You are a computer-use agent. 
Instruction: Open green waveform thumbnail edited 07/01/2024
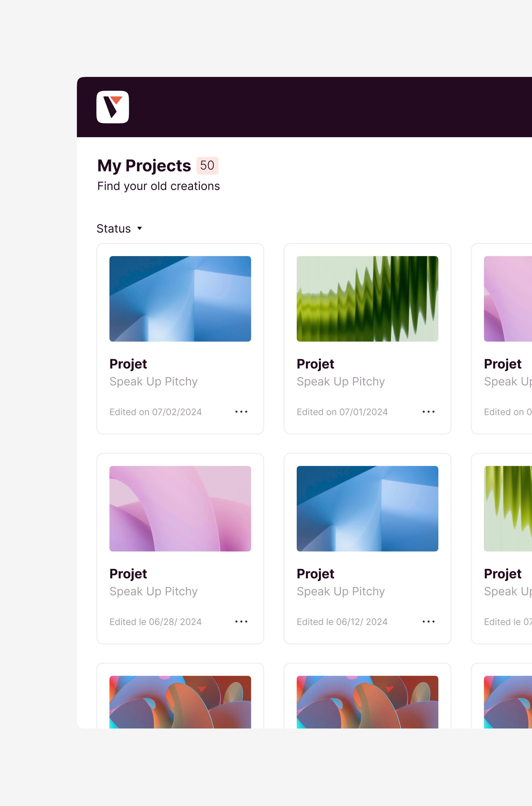(367, 299)
